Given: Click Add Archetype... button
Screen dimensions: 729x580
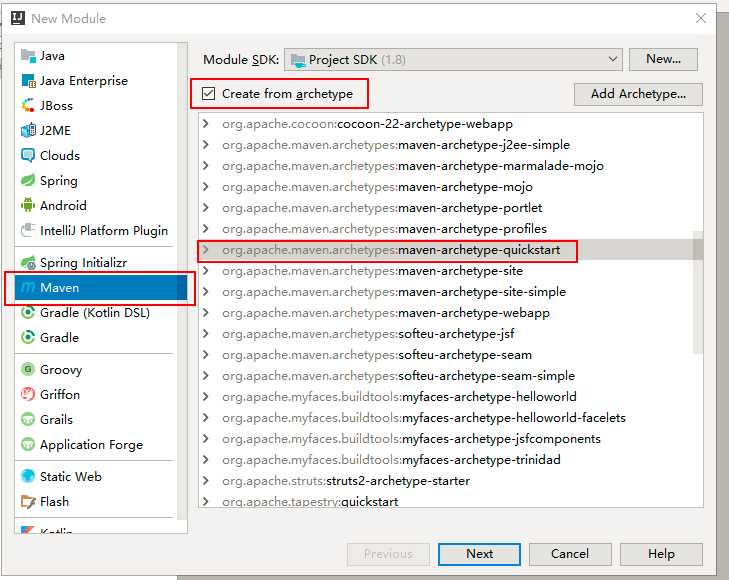Looking at the screenshot, I should tap(638, 94).
